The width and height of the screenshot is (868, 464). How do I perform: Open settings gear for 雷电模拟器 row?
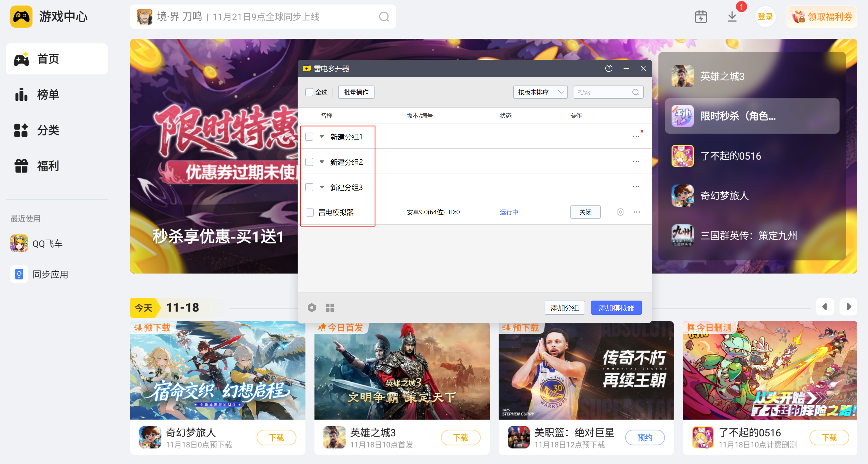click(620, 212)
